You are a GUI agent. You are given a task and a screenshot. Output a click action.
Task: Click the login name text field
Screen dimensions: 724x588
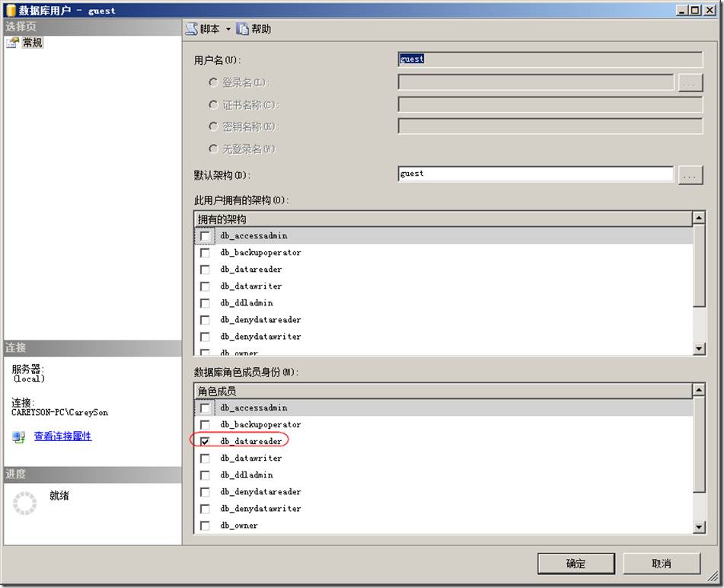click(536, 82)
